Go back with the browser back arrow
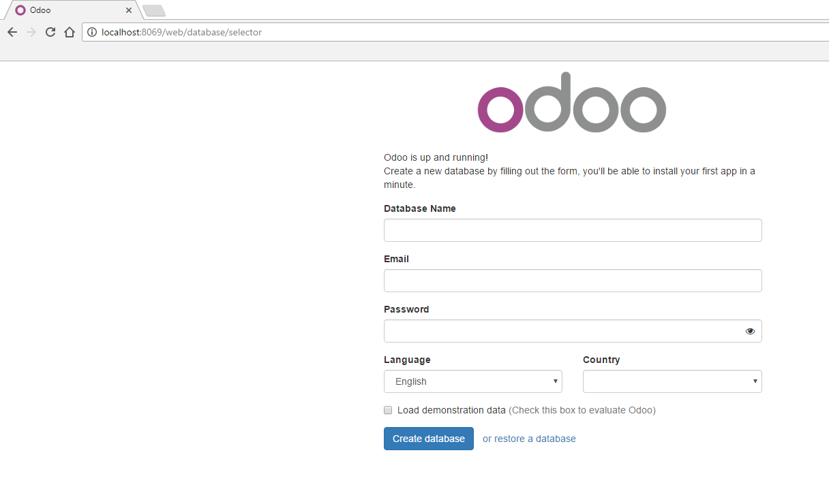 pyautogui.click(x=12, y=32)
